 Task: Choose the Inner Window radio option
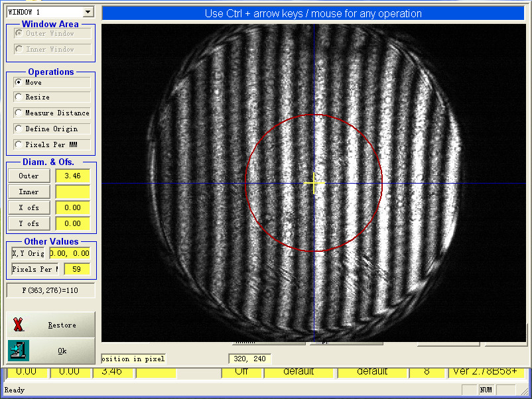click(x=18, y=49)
